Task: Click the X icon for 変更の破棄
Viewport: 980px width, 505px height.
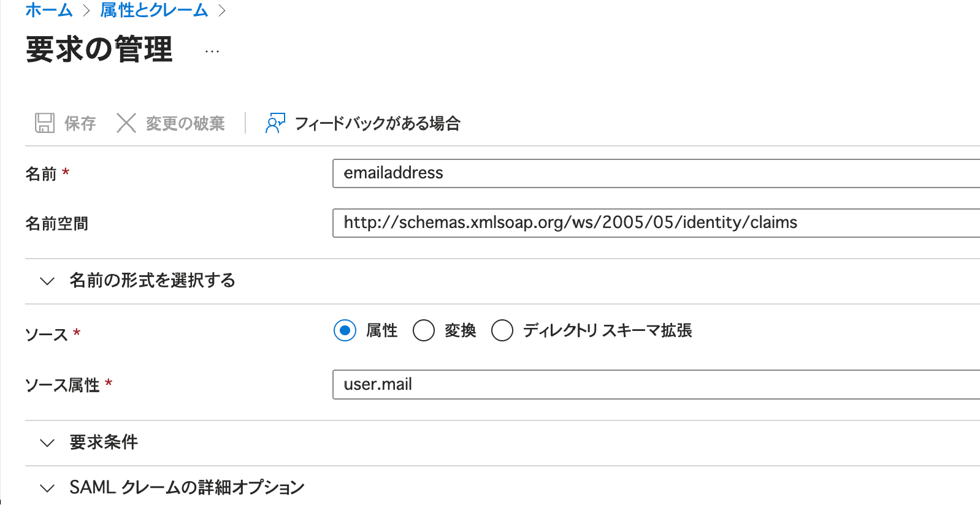Action: pos(126,123)
